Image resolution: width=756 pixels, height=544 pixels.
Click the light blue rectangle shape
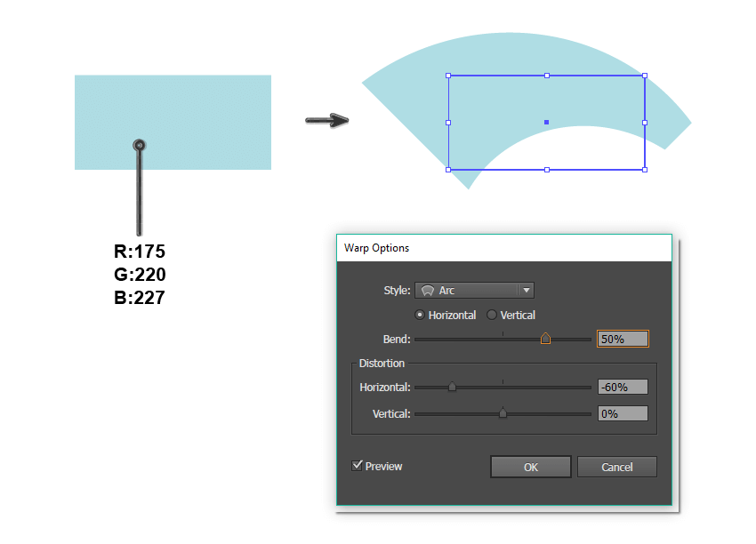click(x=173, y=123)
